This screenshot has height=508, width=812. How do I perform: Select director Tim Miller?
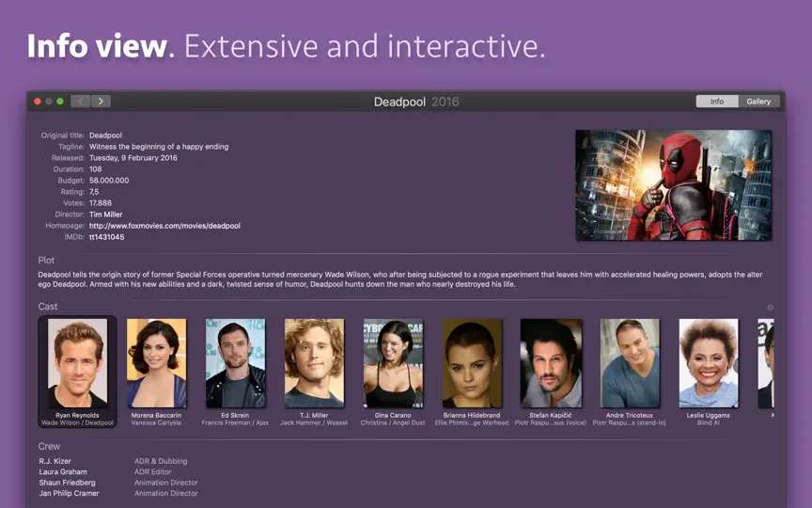click(105, 214)
